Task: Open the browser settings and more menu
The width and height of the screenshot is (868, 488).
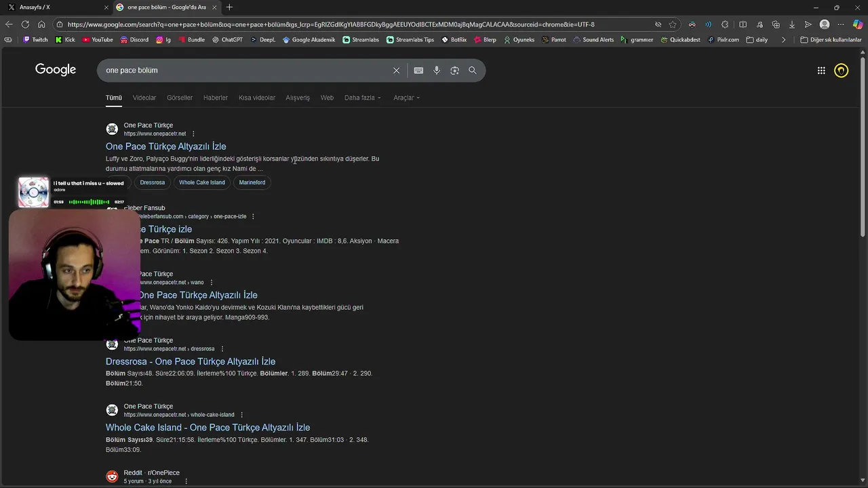Action: (x=841, y=24)
